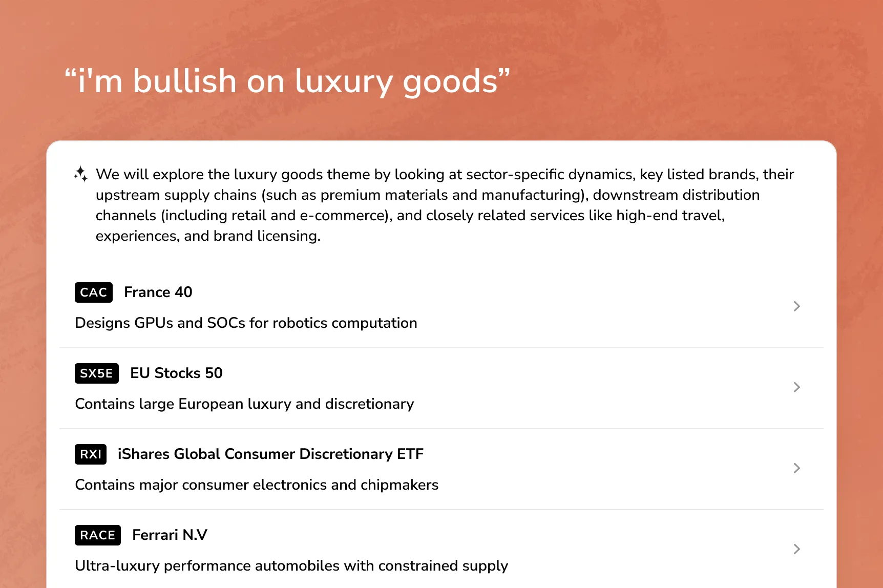Screen dimensions: 883x588
Task: Click the "i'm bullish on luxury goods" heading
Action: tap(287, 81)
